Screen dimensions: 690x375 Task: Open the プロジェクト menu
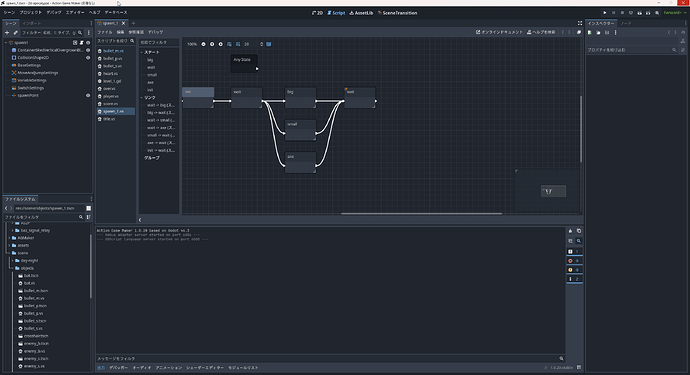tap(30, 12)
